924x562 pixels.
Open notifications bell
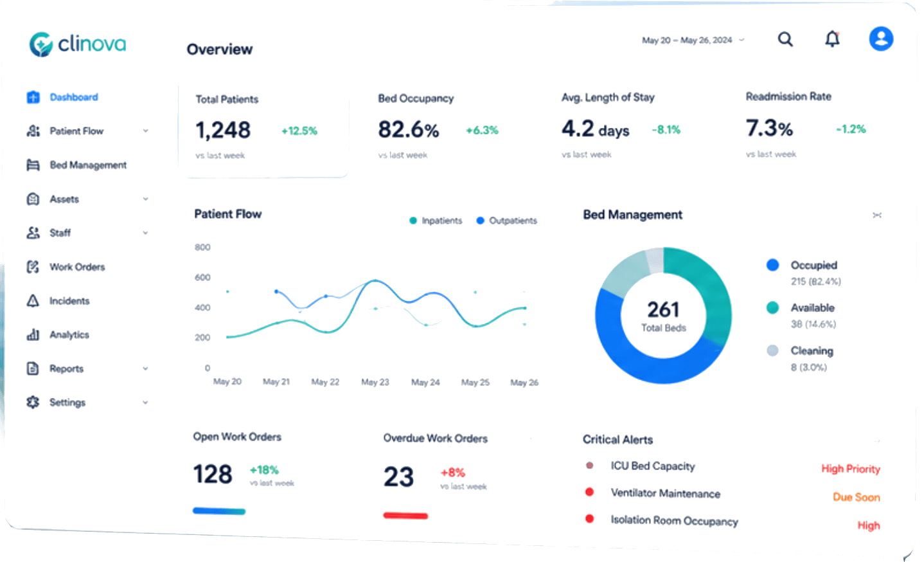[x=832, y=39]
